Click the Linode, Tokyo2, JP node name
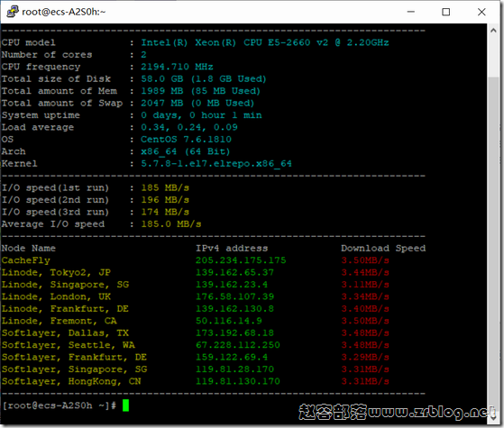Screen dimensions: 504x428 point(56,272)
